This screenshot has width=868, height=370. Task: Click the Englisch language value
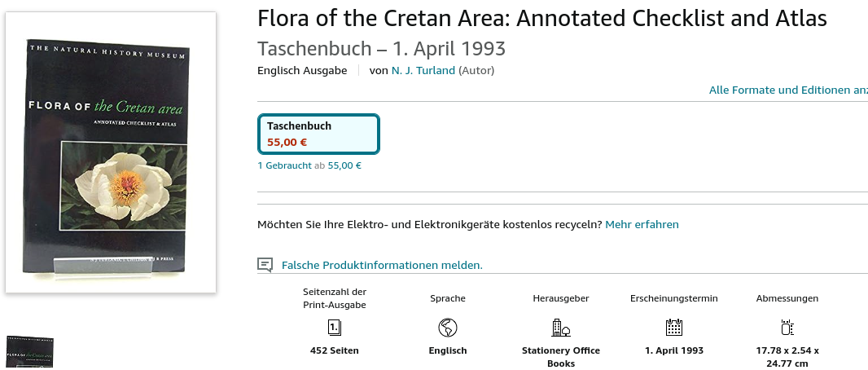point(448,350)
